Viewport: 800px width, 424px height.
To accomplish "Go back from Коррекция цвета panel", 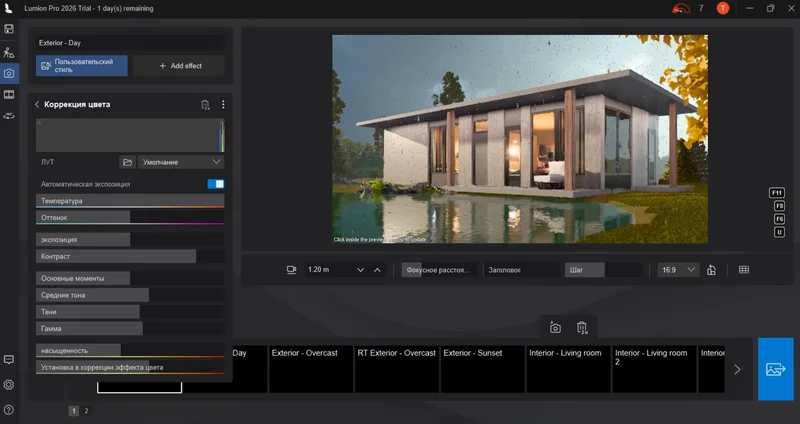I will pyautogui.click(x=37, y=105).
